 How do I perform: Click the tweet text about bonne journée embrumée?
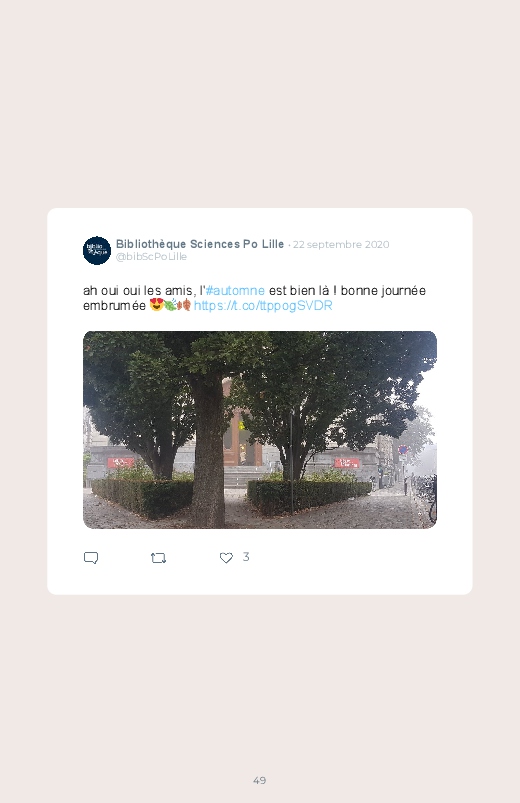[x=255, y=298]
